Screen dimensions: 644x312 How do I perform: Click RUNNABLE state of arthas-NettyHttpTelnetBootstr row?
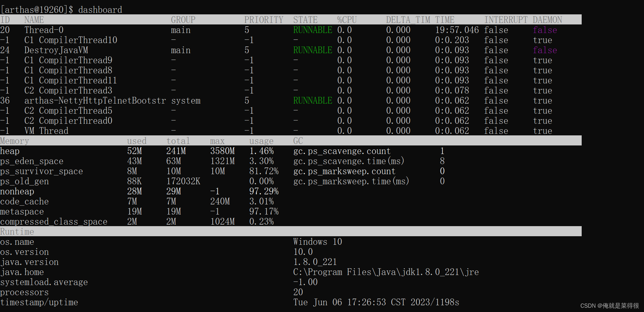(313, 101)
